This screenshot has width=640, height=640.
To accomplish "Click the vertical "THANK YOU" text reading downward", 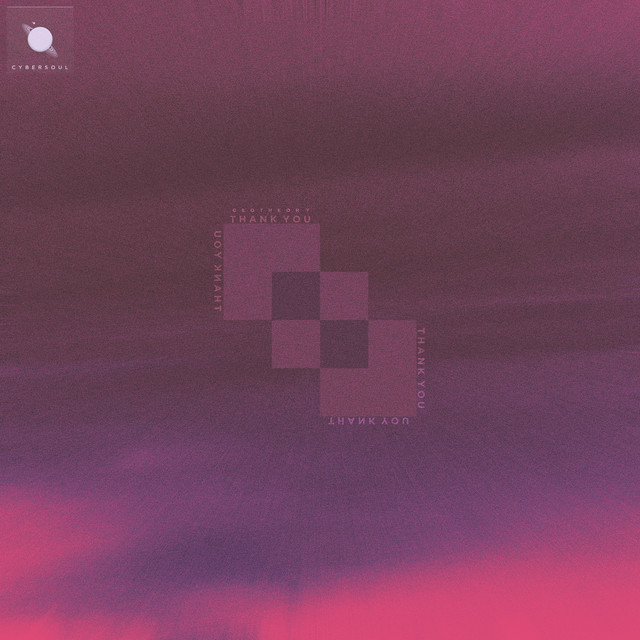I will click(x=420, y=368).
